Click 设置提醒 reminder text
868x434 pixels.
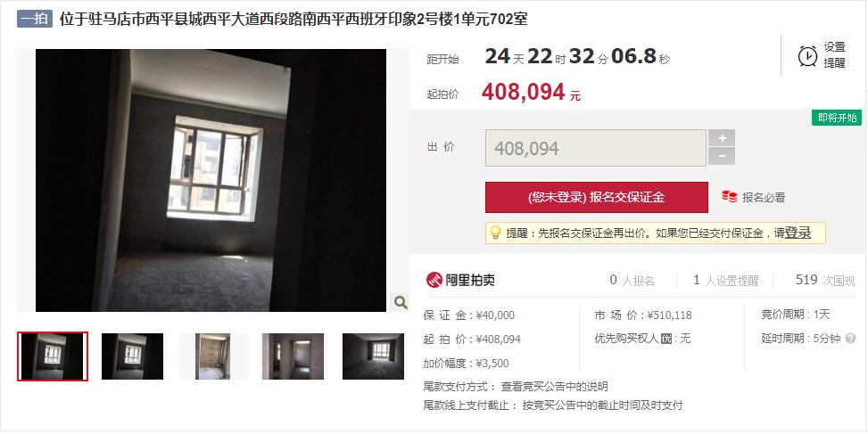[x=834, y=55]
